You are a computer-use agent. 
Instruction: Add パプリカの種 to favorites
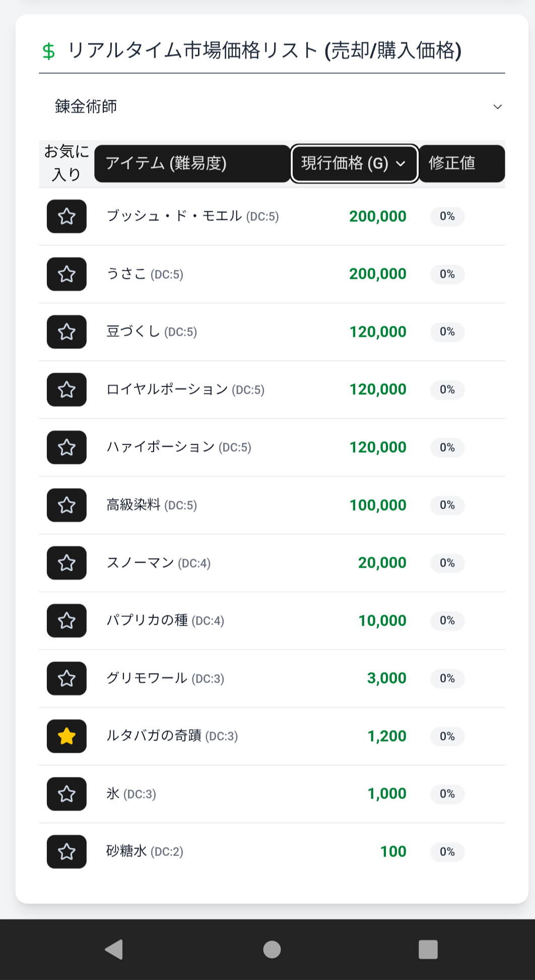pyautogui.click(x=66, y=621)
